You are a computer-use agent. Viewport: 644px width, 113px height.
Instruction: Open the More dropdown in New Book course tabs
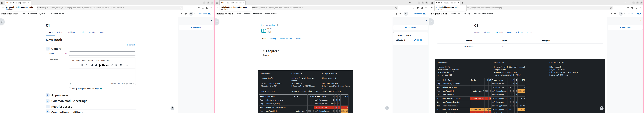point(103,32)
